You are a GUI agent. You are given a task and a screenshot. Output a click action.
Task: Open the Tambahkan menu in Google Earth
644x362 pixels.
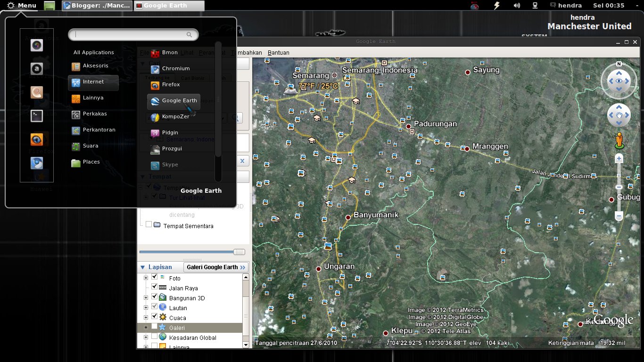pos(247,53)
